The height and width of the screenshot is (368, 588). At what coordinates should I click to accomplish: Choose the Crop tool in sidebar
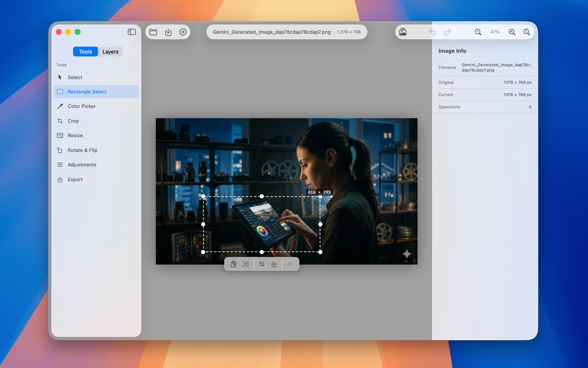click(x=96, y=121)
